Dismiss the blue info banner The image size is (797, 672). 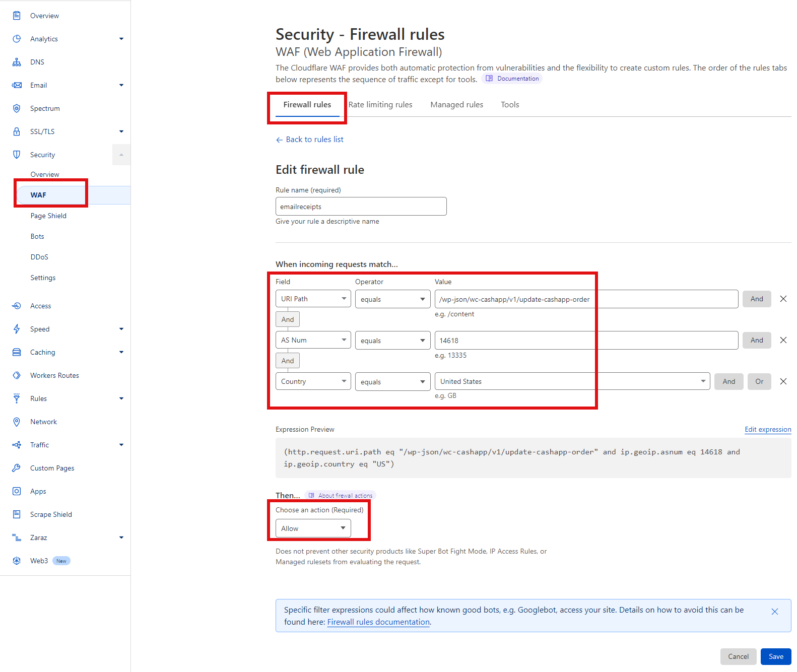pos(775,612)
